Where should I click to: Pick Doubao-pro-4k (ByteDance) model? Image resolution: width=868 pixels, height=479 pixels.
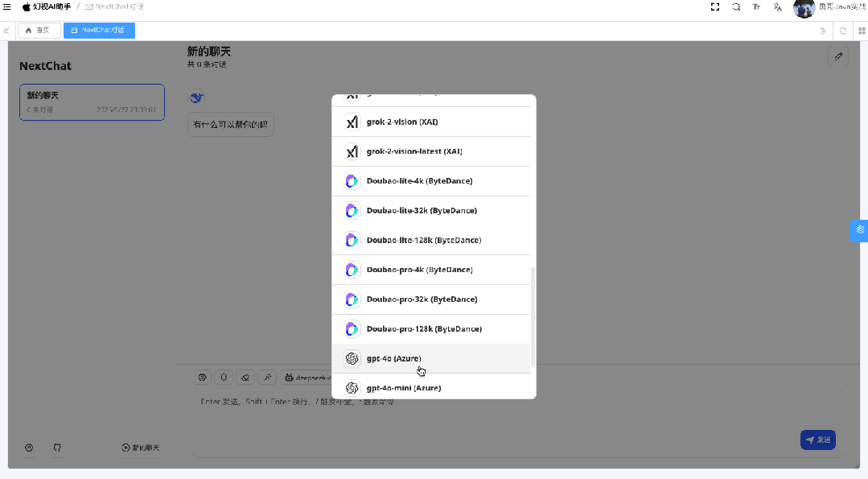click(431, 270)
